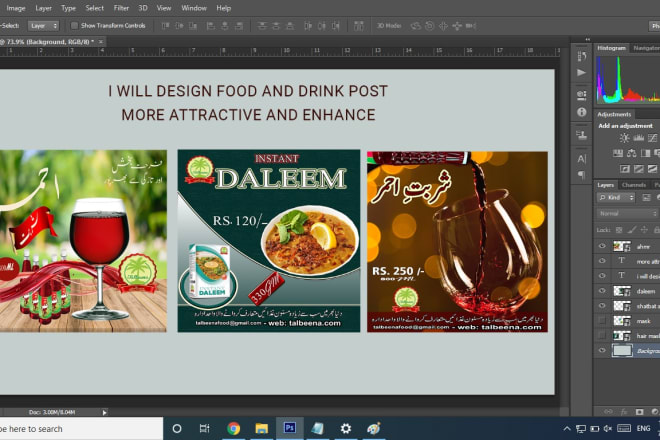Add a Levels adjustment
Screen dimensions: 660x440
(639, 138)
